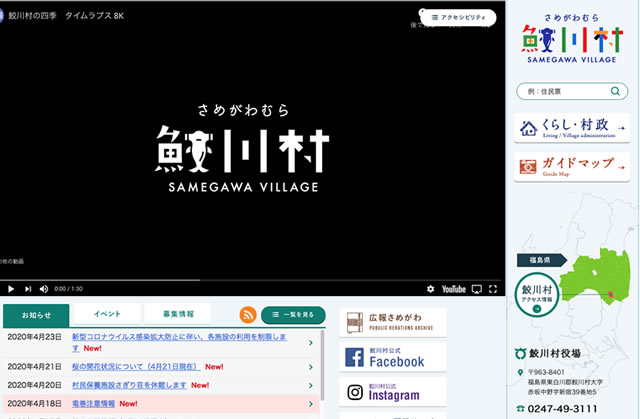Viewport: 640px width, 419px height.
Task: Click video time display 0:00 / 1:30
Action: (x=69, y=289)
